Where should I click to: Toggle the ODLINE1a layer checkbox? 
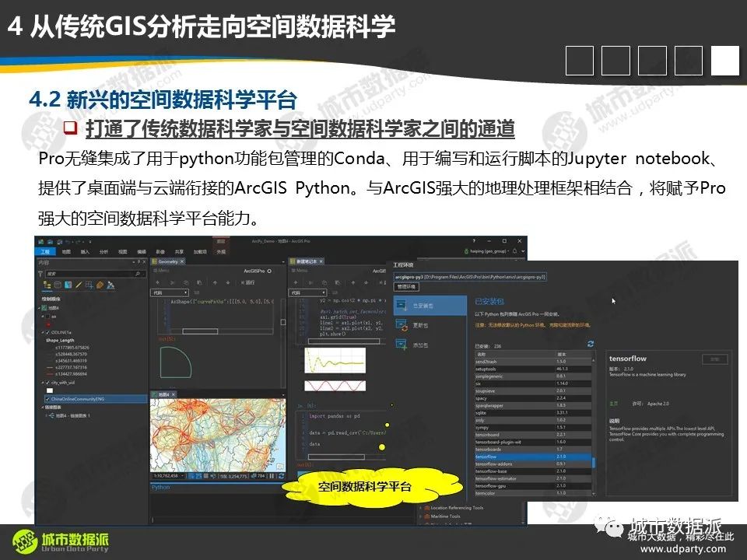pos(47,332)
